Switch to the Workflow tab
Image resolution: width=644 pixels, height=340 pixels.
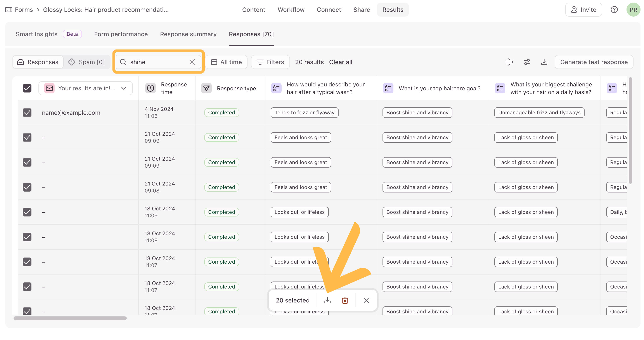(291, 10)
